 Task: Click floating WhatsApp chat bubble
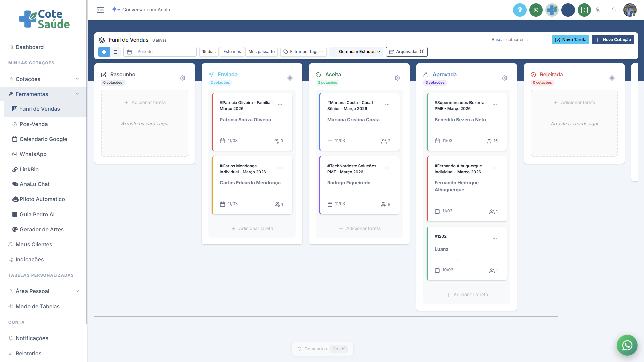pyautogui.click(x=627, y=345)
